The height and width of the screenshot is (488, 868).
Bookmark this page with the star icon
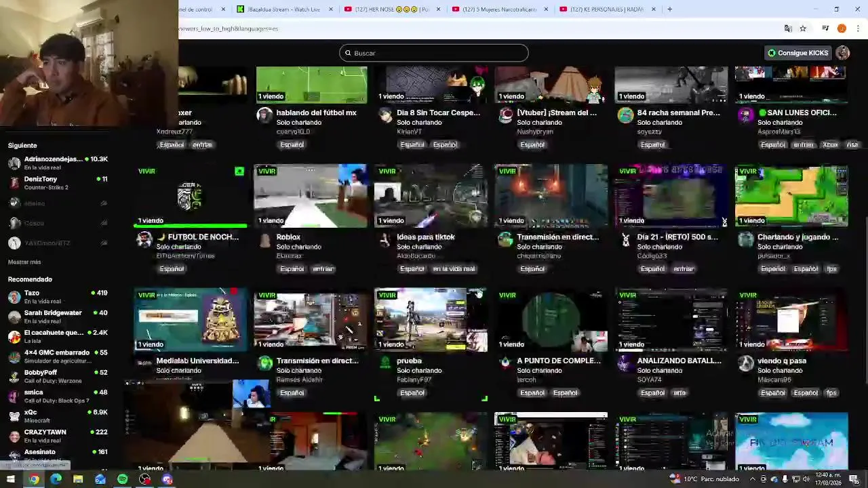[x=803, y=28]
